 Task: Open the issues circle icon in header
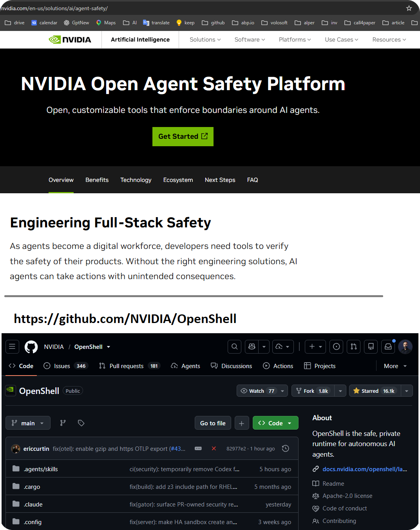pos(336,347)
